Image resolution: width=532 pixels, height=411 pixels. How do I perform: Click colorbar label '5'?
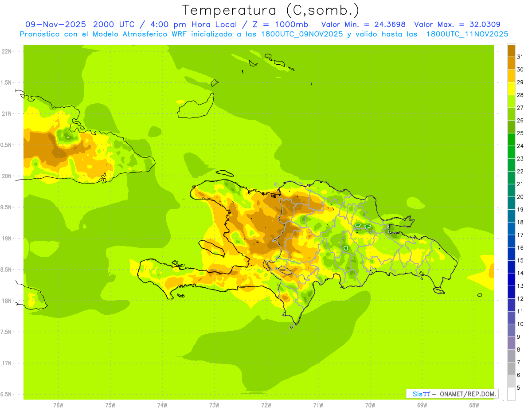[x=519, y=388]
